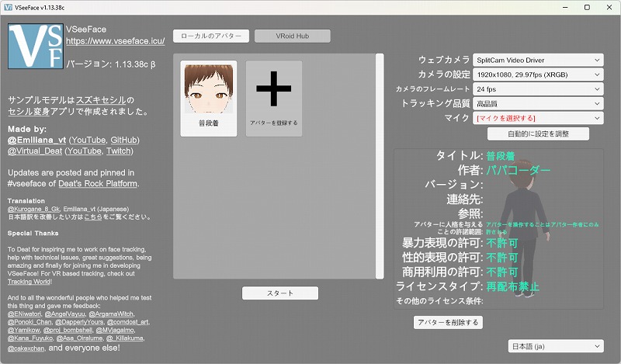This screenshot has height=364, width=621.
Task: Open the @proj_bombshell link
Action: (68, 330)
